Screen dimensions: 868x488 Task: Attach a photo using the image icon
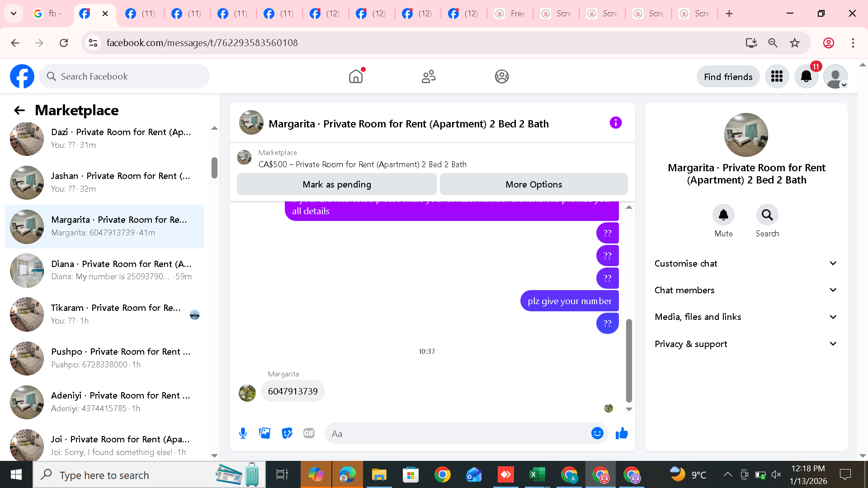[x=265, y=433]
